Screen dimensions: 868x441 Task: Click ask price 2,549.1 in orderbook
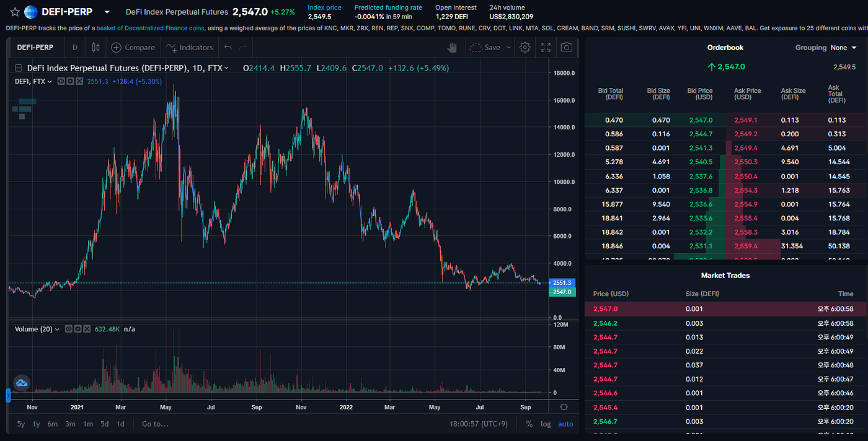click(745, 120)
